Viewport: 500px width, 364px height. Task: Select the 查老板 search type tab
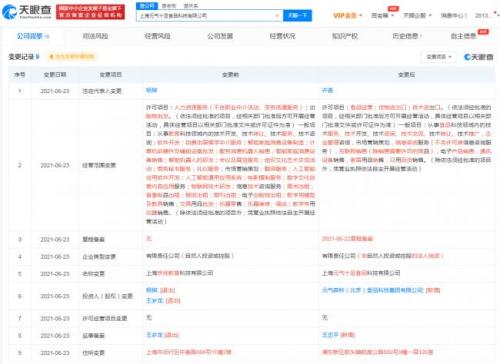[x=169, y=6]
